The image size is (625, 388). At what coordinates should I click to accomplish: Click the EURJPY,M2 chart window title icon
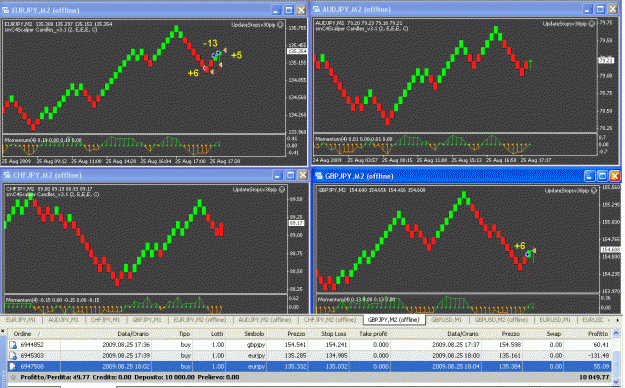pos(6,10)
